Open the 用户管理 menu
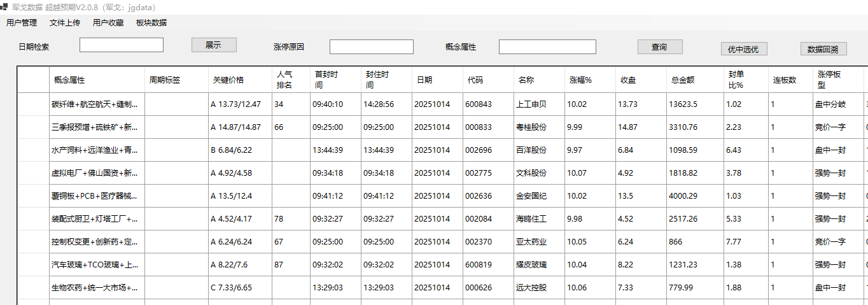Image resolution: width=868 pixels, height=305 pixels. 22,23
